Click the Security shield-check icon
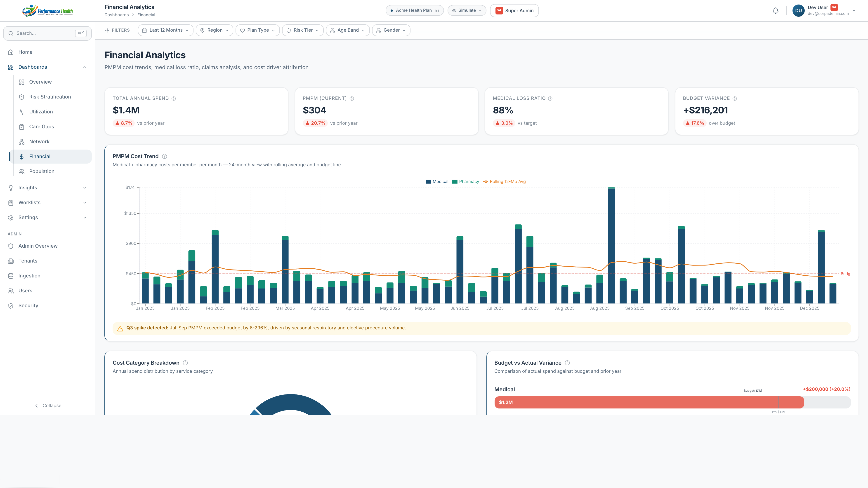The image size is (868, 488). [11, 306]
